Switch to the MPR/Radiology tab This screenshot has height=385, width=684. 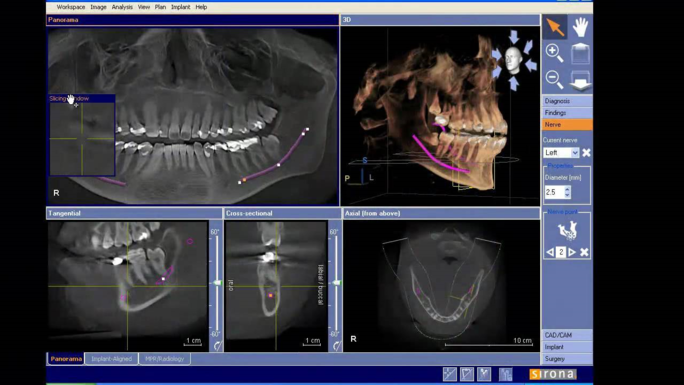click(164, 359)
